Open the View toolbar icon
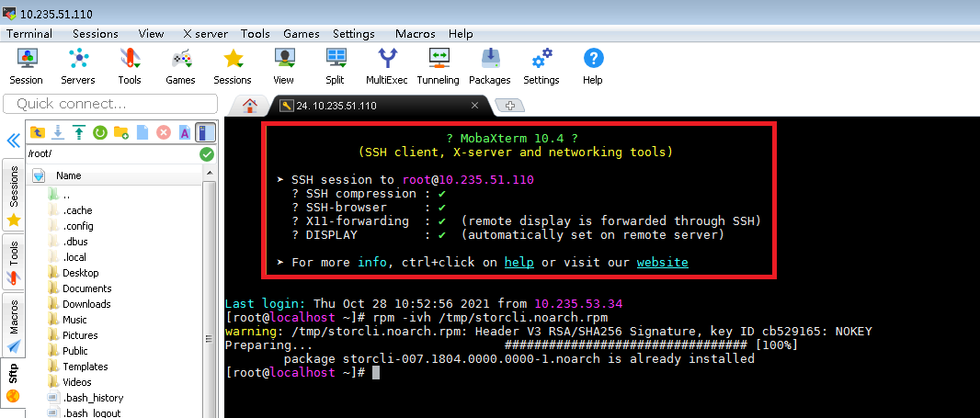Image resolution: width=980 pixels, height=418 pixels. (284, 66)
